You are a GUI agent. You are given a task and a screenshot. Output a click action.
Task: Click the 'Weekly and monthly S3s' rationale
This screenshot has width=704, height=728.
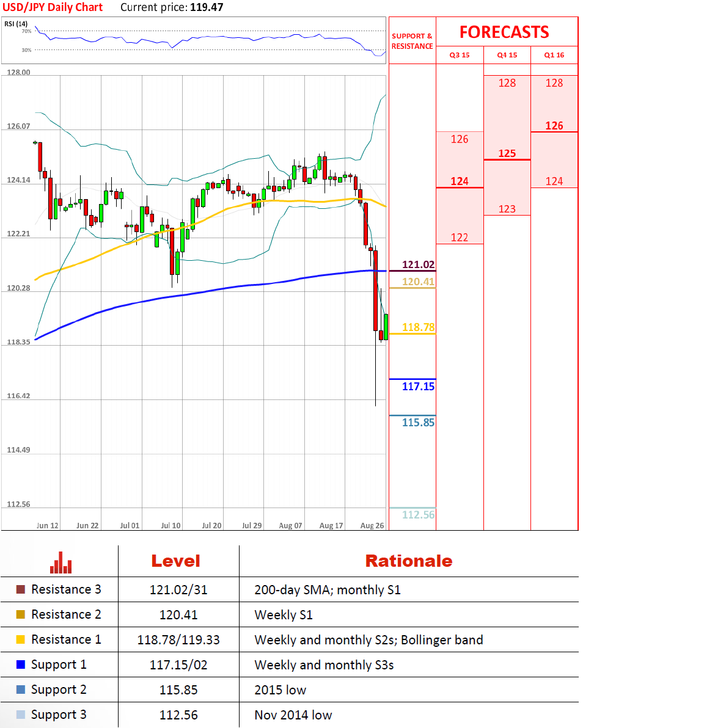pyautogui.click(x=324, y=665)
